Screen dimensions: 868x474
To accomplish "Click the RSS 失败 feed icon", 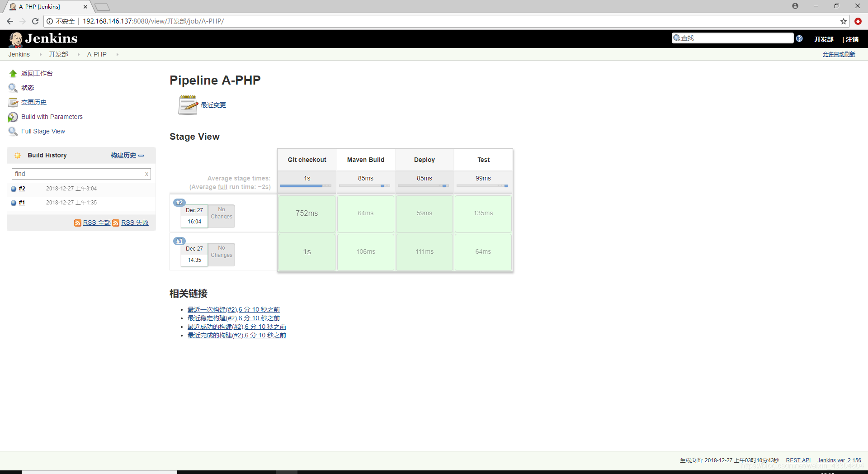I will pos(116,223).
